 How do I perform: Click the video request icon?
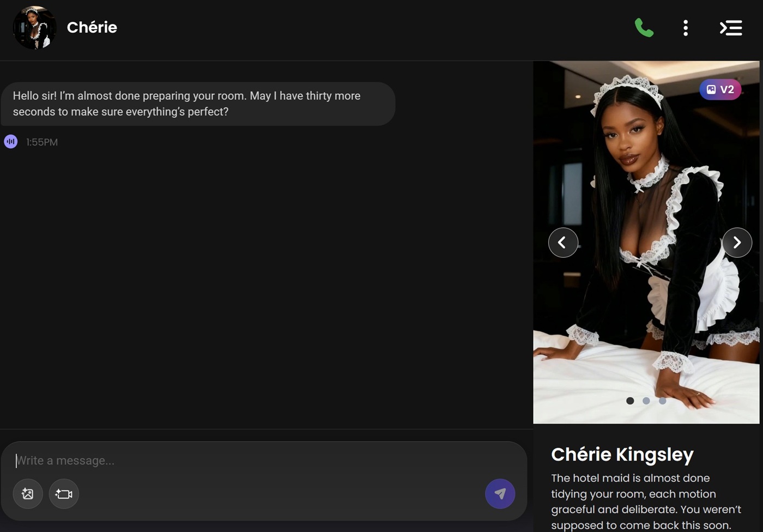coord(64,494)
